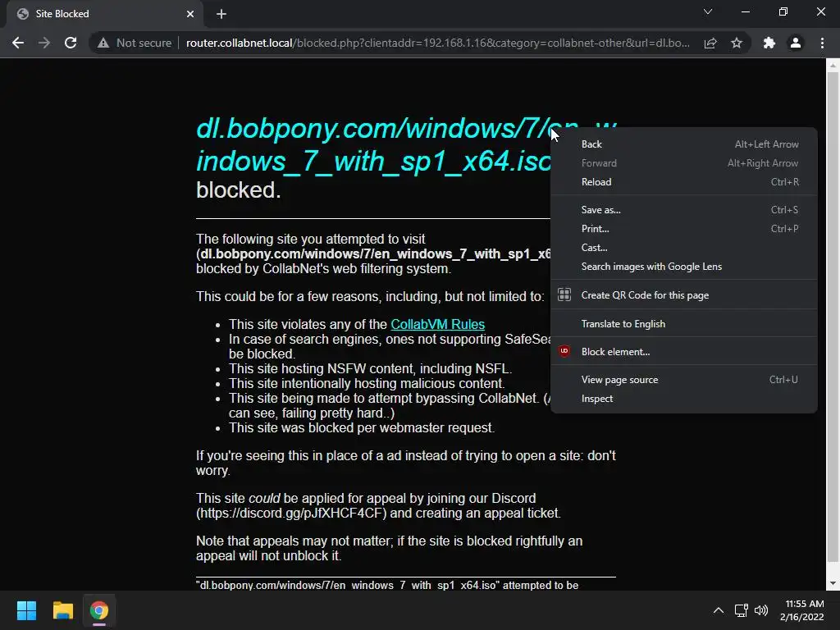Open Chrome's three-dot menu

click(822, 43)
